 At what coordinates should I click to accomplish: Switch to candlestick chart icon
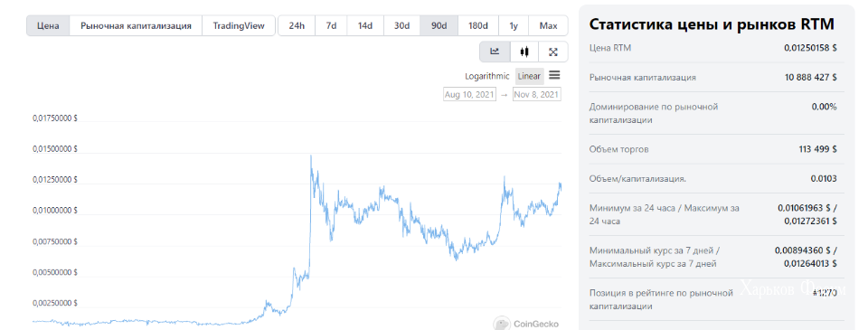[524, 52]
